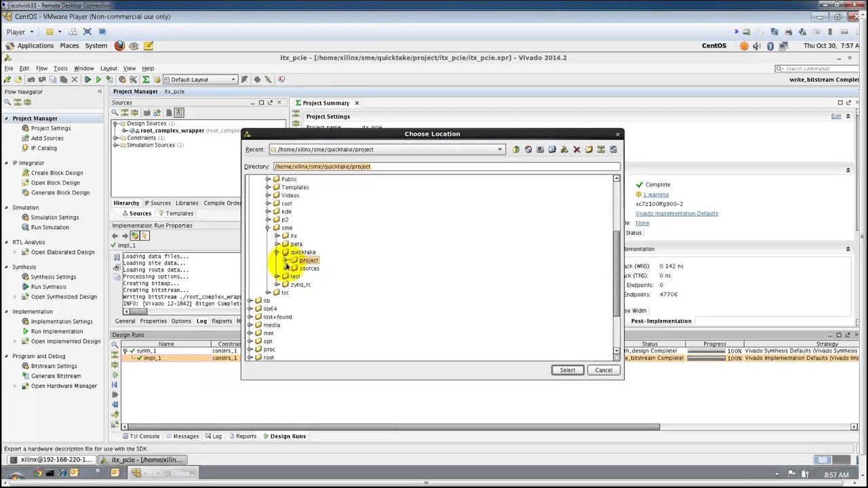This screenshot has width=868, height=488.
Task: Open the Flow menu
Action: (x=41, y=68)
